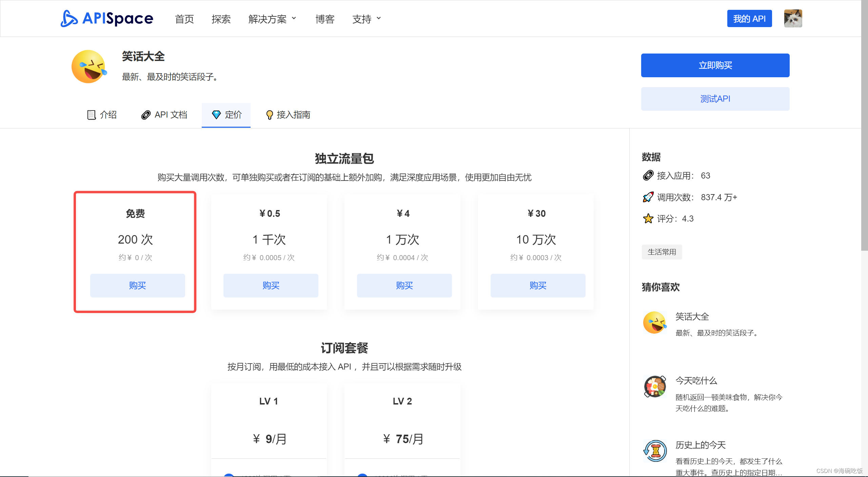Click the 独立流量包 section heading
The height and width of the screenshot is (477, 868).
tap(344, 158)
